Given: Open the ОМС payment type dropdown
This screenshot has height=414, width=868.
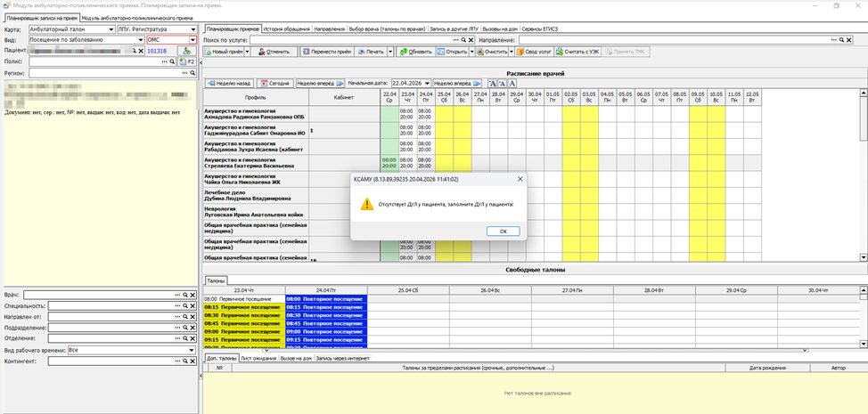Looking at the screenshot, I should click(x=192, y=40).
